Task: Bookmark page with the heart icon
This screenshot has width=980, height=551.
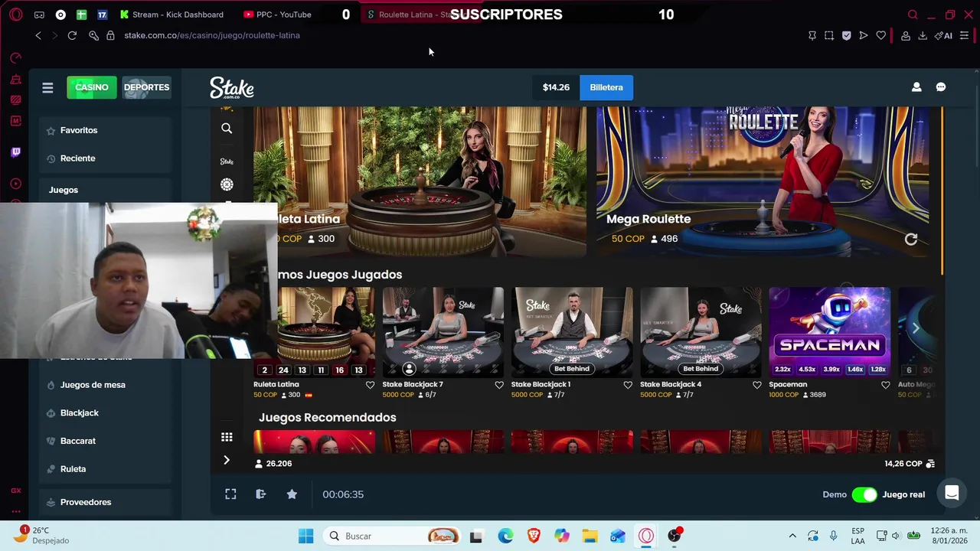Action: tap(881, 35)
